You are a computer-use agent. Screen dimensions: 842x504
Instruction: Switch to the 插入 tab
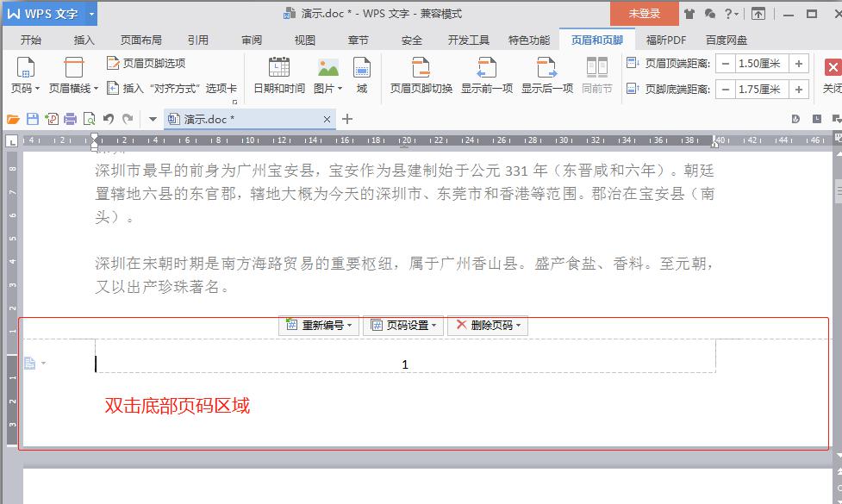coord(84,40)
